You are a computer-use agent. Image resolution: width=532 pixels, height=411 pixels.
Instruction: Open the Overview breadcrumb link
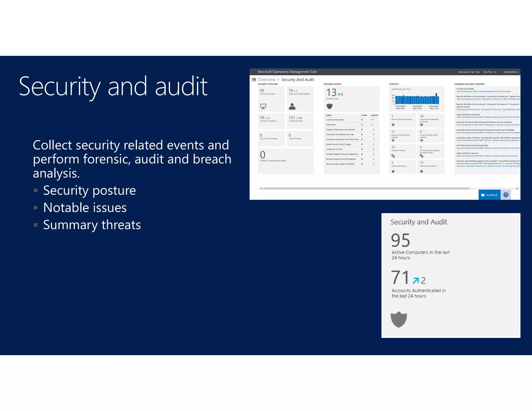267,79
